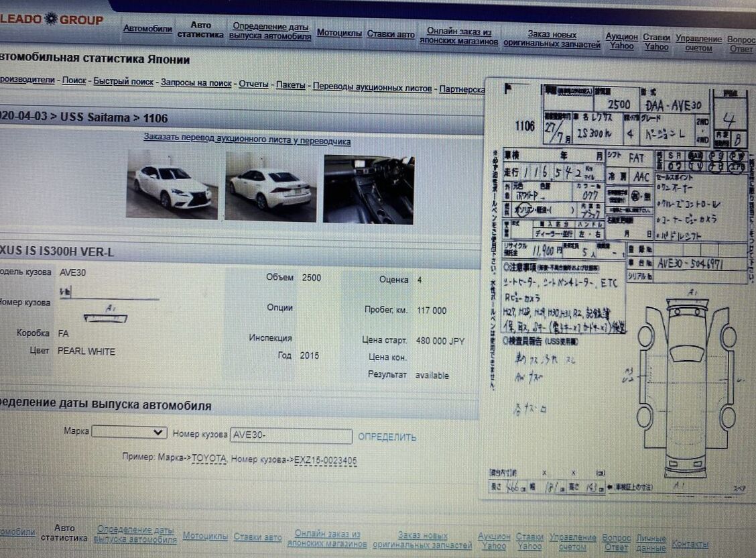Open Мотоциклы in the footer navigation
The width and height of the screenshot is (756, 558).
[205, 536]
